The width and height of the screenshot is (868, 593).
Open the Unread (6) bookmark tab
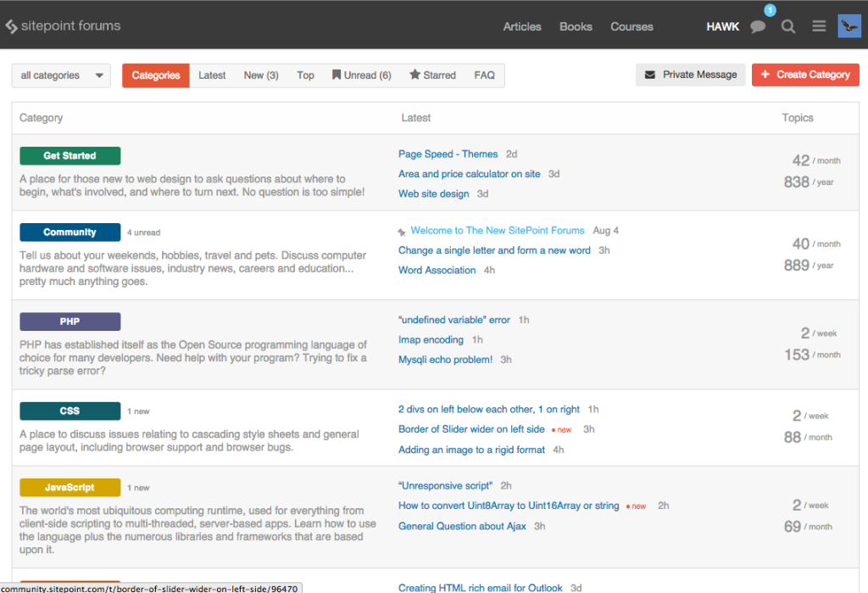[x=362, y=76]
